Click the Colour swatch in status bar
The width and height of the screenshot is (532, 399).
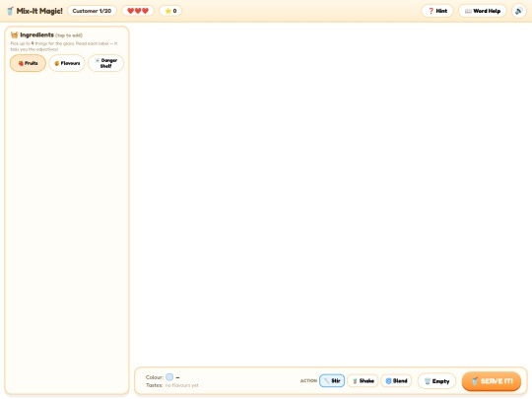coord(169,377)
